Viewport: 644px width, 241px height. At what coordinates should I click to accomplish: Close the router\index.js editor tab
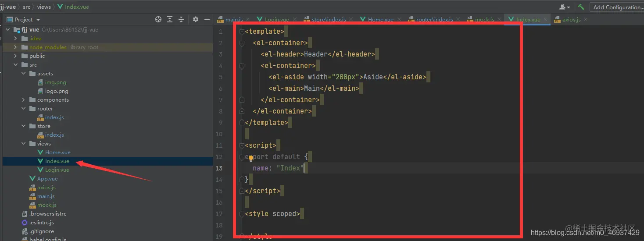pyautogui.click(x=458, y=20)
